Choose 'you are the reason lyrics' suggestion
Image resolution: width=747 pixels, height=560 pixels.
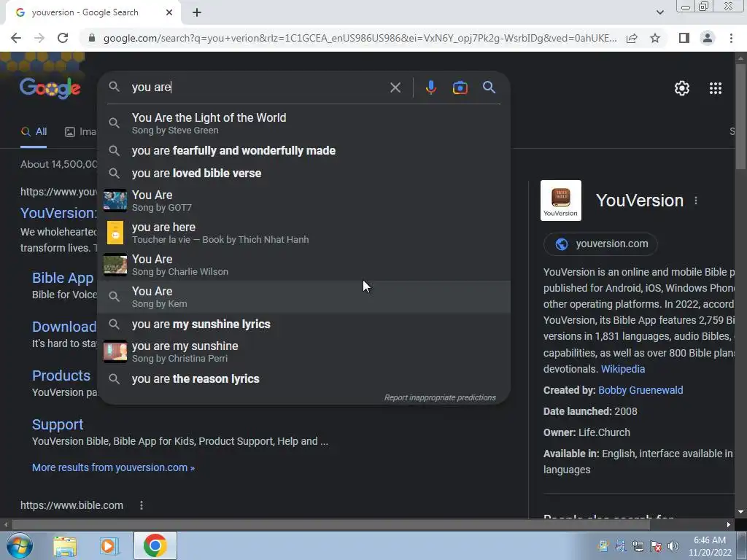[x=304, y=378]
